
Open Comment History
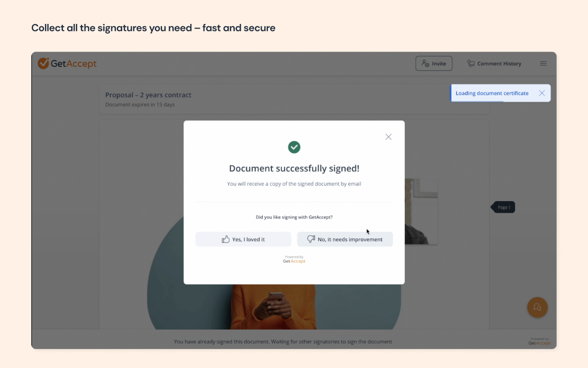494,63
